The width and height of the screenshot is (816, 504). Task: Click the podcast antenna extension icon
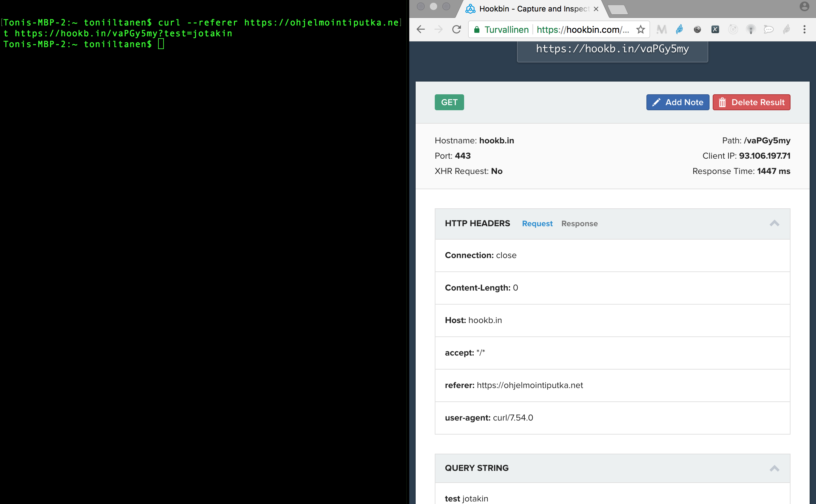click(751, 30)
